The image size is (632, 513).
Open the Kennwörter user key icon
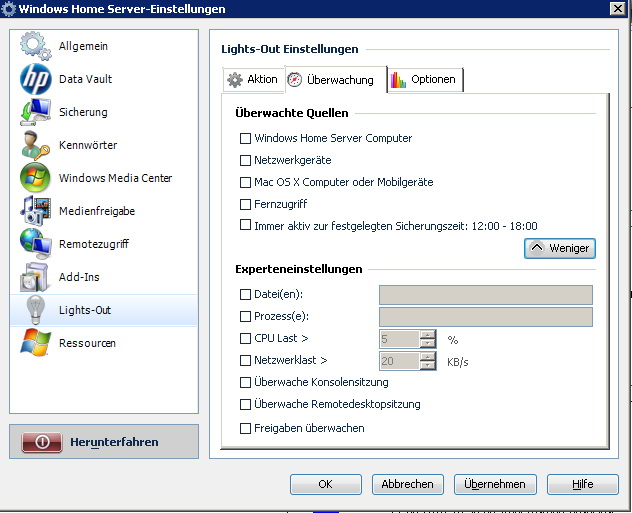click(35, 145)
